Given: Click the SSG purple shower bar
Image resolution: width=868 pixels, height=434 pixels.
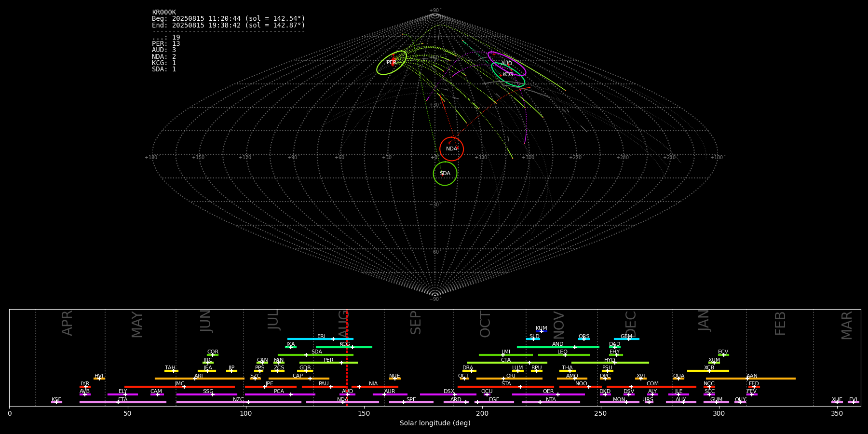Looking at the screenshot, I should (x=206, y=394).
